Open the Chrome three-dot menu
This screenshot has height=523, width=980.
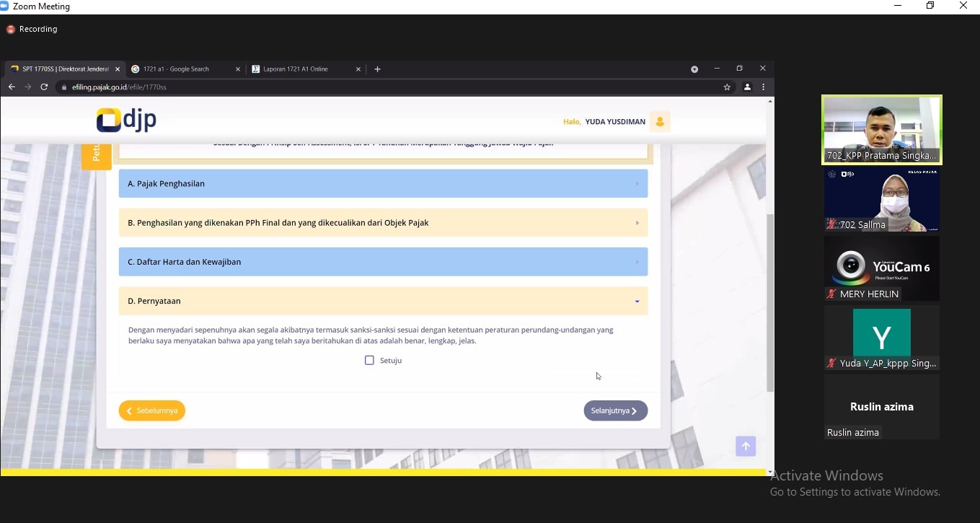pyautogui.click(x=763, y=87)
